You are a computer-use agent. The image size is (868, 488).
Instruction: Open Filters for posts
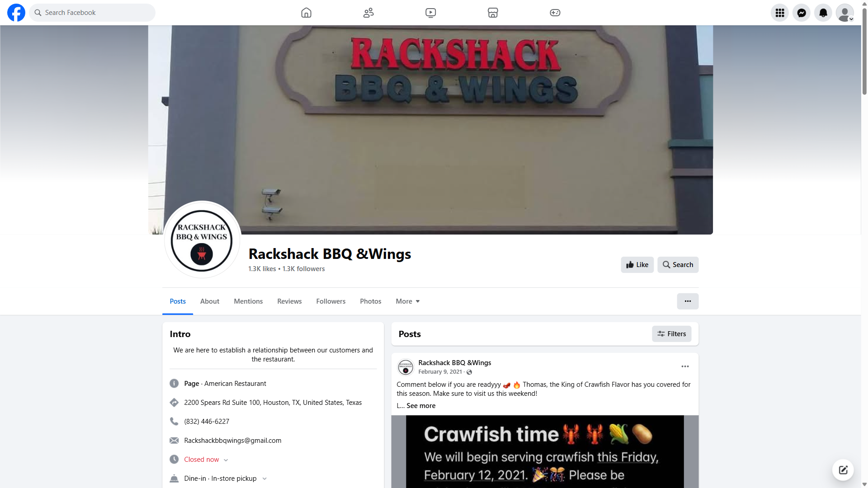672,334
